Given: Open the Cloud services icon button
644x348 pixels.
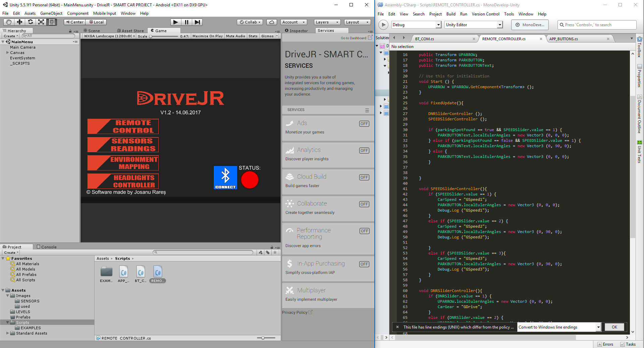Looking at the screenshot, I should 272,22.
